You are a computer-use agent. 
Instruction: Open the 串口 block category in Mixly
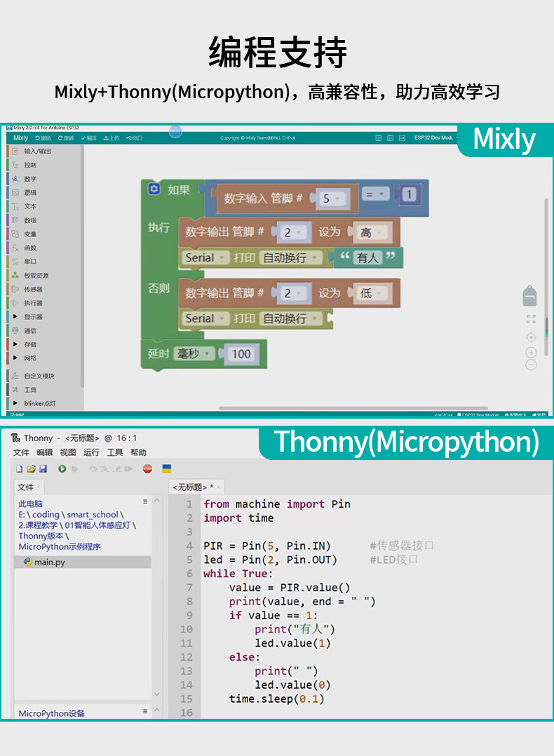[30, 262]
